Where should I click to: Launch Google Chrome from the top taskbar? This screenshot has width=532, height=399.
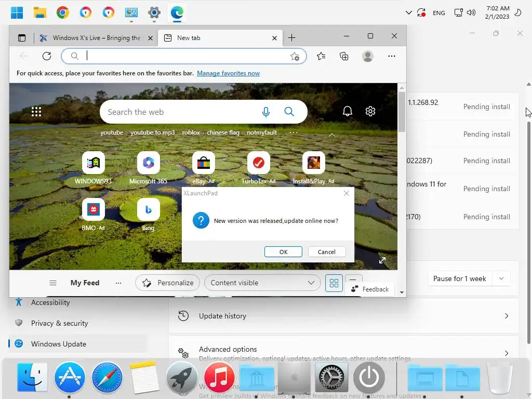pyautogui.click(x=63, y=13)
